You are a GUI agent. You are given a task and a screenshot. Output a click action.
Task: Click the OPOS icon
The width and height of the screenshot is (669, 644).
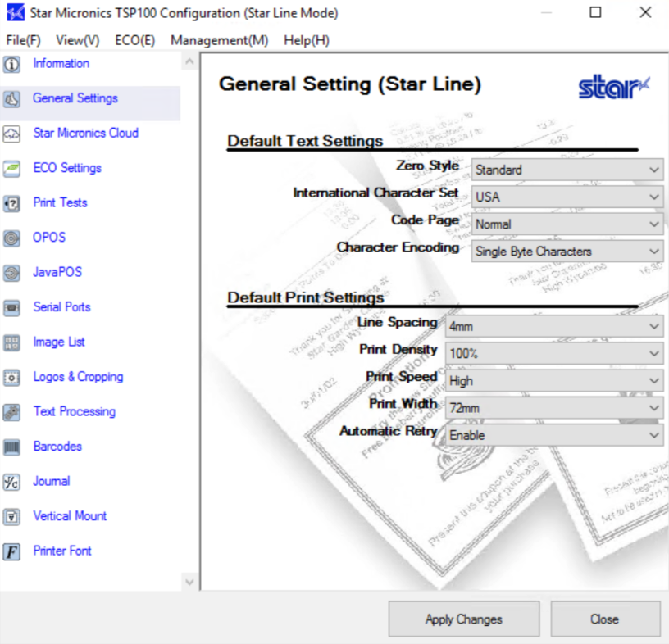pos(11,238)
